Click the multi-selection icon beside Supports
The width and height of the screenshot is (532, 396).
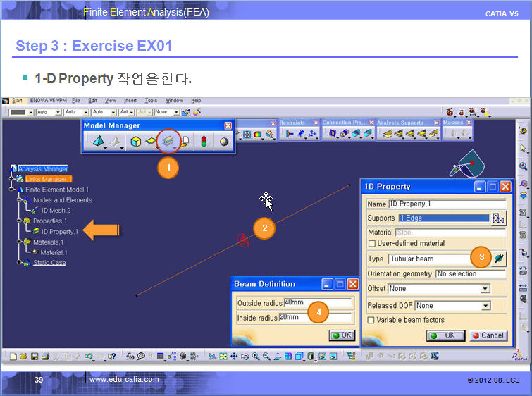499,218
